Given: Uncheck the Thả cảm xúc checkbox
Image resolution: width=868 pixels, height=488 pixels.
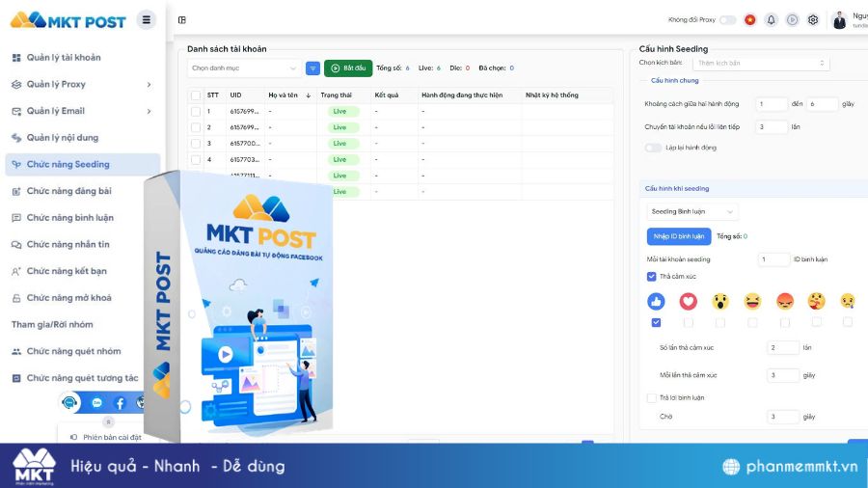Looking at the screenshot, I should pos(652,276).
